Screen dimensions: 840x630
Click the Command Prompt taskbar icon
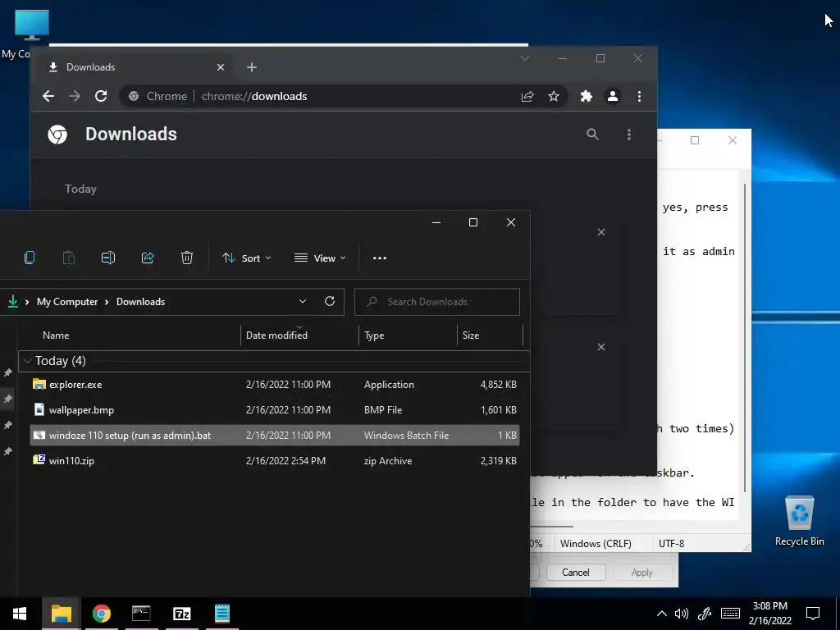[141, 614]
